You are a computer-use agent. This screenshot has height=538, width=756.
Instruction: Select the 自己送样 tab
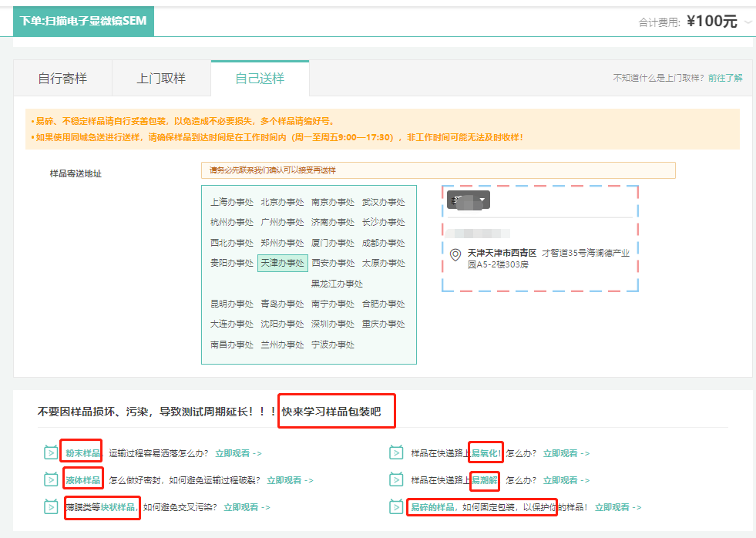tap(260, 77)
